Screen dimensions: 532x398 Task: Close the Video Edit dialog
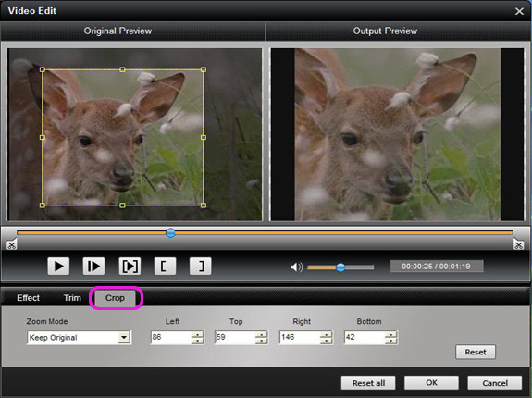click(519, 11)
